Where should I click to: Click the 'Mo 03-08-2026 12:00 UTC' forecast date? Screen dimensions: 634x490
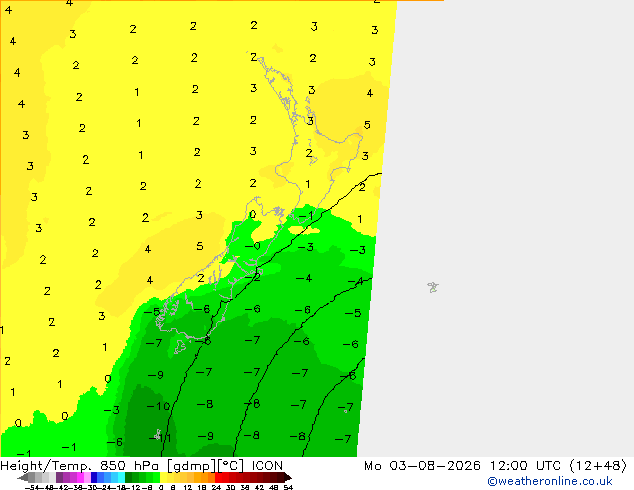(465, 466)
